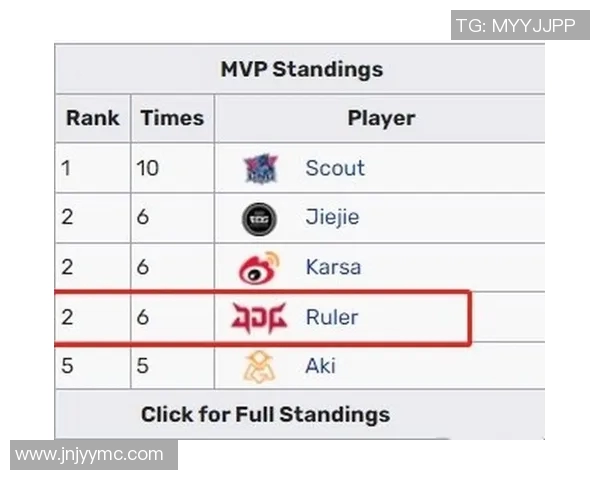The image size is (600, 480).
Task: Click Scout's MVP count of 10
Action: click(148, 168)
